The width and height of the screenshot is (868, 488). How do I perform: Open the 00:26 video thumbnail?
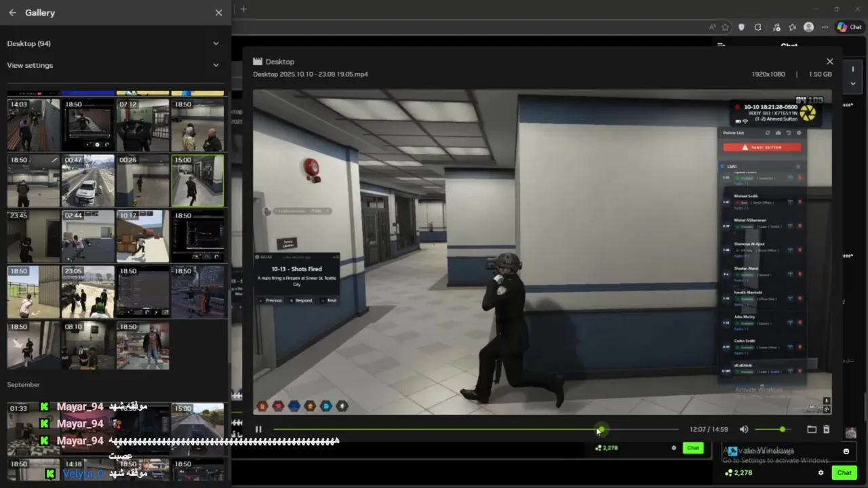pyautogui.click(x=142, y=180)
